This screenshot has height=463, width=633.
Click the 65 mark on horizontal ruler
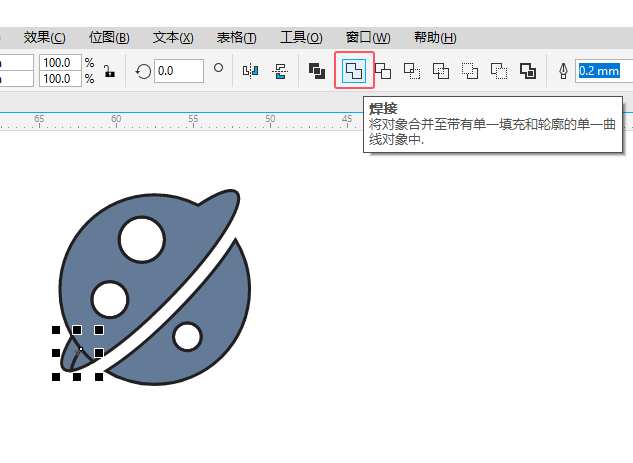39,119
